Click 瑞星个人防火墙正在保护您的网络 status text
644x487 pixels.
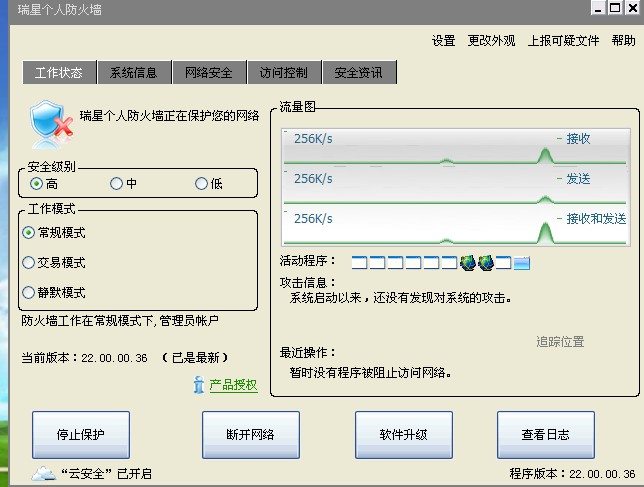pyautogui.click(x=169, y=116)
